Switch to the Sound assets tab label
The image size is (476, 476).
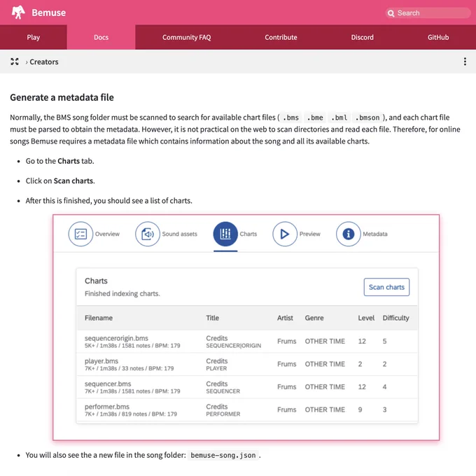179,234
